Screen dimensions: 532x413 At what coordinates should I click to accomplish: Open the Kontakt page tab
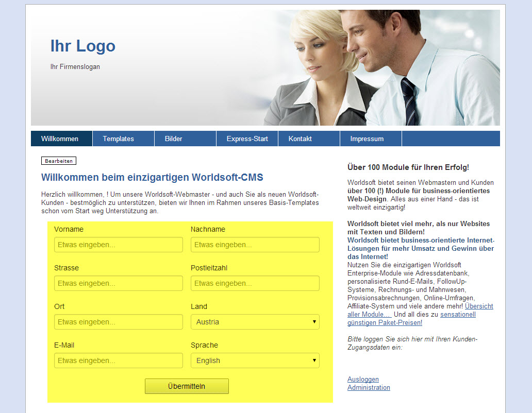coord(309,139)
